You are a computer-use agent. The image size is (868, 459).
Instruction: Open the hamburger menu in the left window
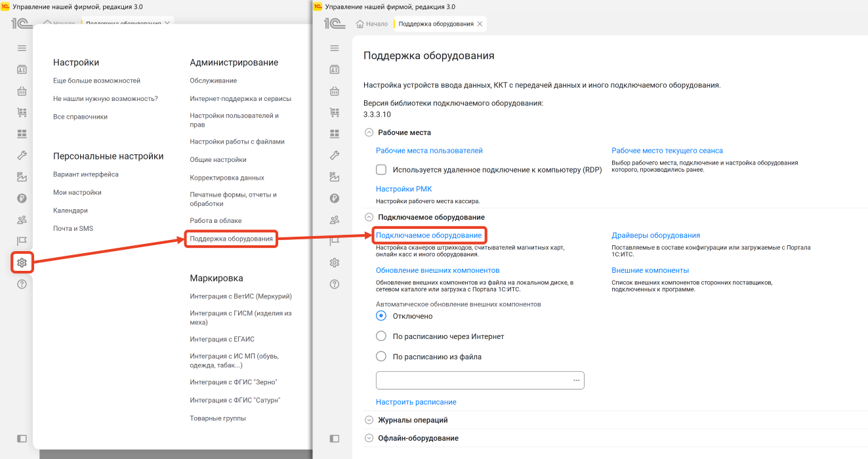pyautogui.click(x=22, y=48)
